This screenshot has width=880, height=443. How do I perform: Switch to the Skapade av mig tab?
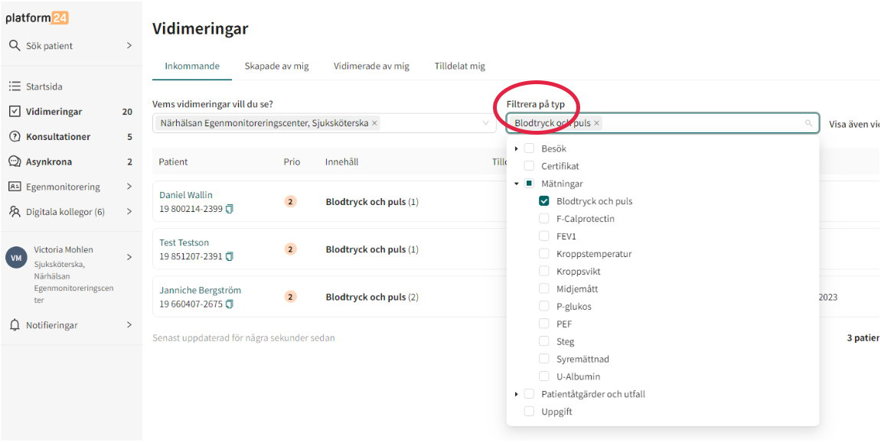tap(276, 66)
